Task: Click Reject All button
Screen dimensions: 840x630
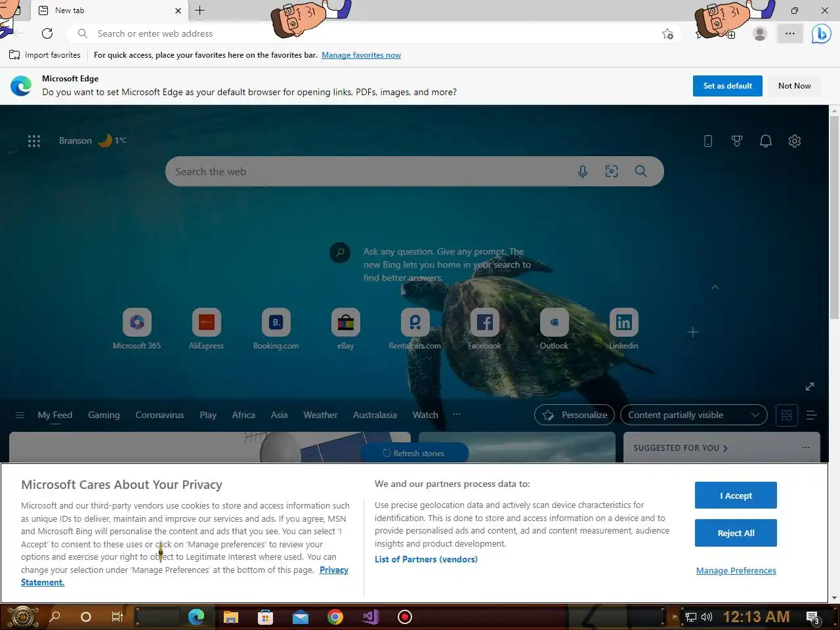Action: [x=736, y=533]
